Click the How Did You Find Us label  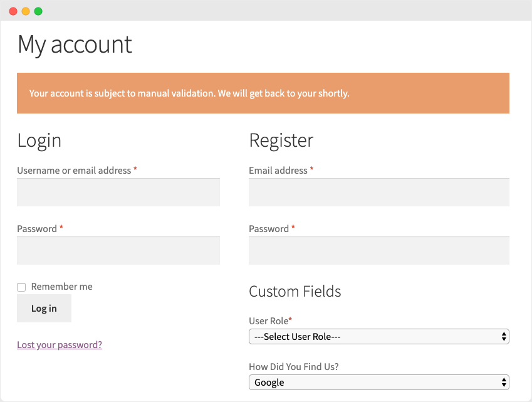click(294, 367)
